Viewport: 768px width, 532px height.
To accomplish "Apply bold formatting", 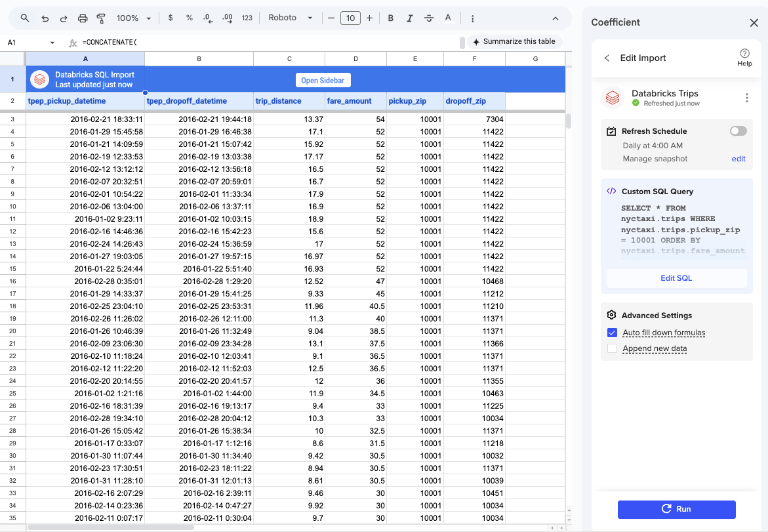I will 390,18.
